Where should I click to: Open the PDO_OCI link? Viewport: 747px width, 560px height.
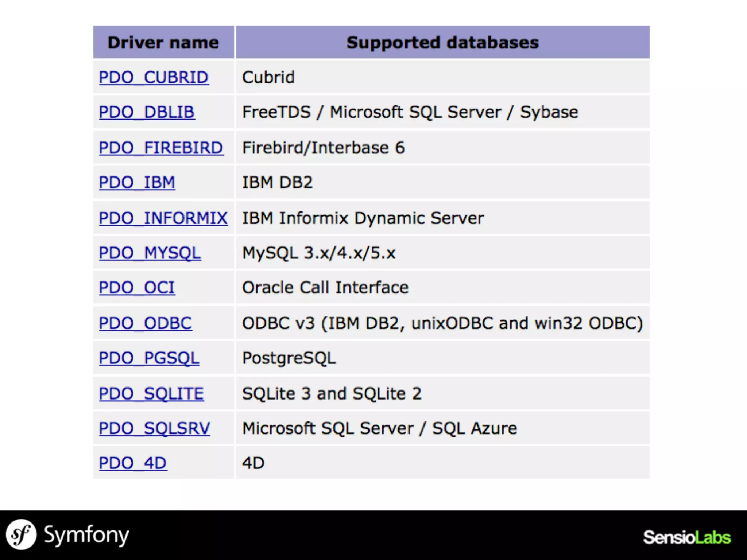137,287
